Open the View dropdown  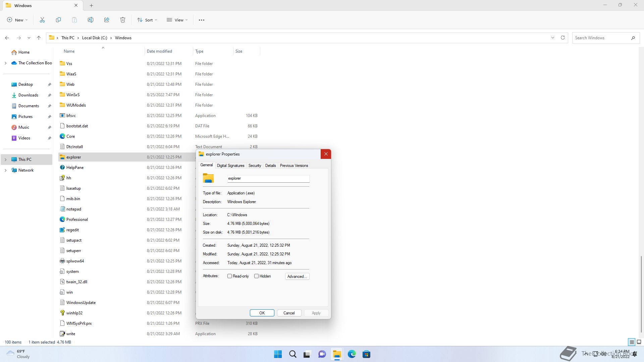(177, 20)
